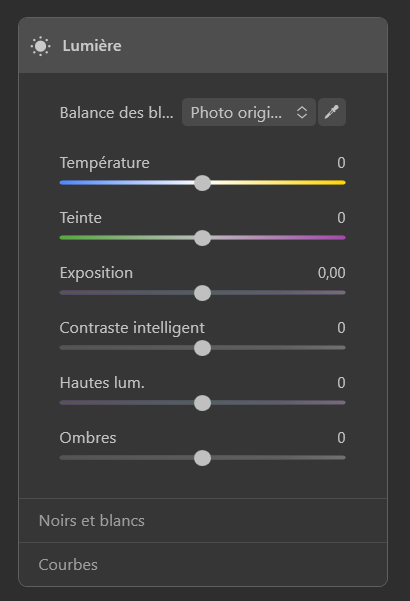This screenshot has height=601, width=410.
Task: Click the Exposition slider handle
Action: (202, 293)
